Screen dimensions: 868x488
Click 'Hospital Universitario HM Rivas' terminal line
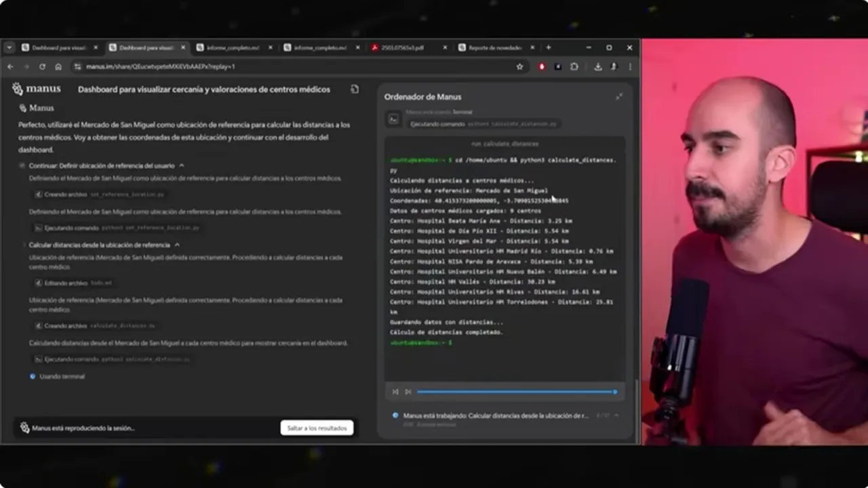point(494,291)
